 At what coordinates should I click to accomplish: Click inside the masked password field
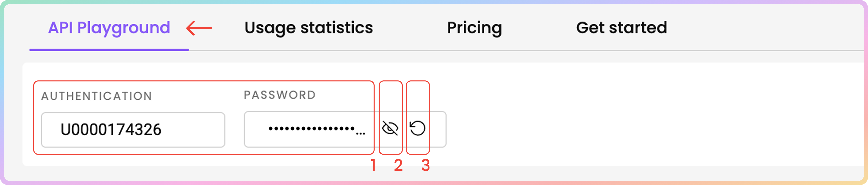tap(345, 129)
